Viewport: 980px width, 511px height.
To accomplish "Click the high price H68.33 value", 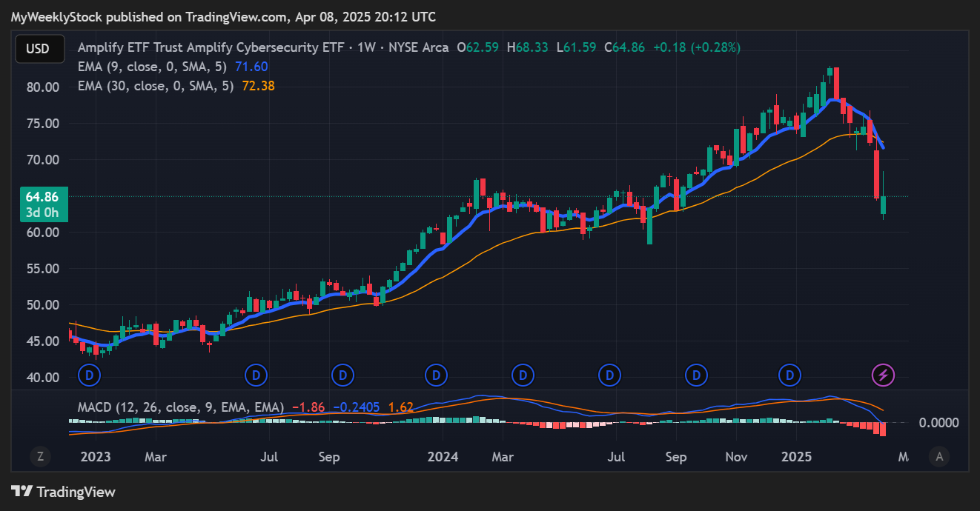I will (x=528, y=47).
